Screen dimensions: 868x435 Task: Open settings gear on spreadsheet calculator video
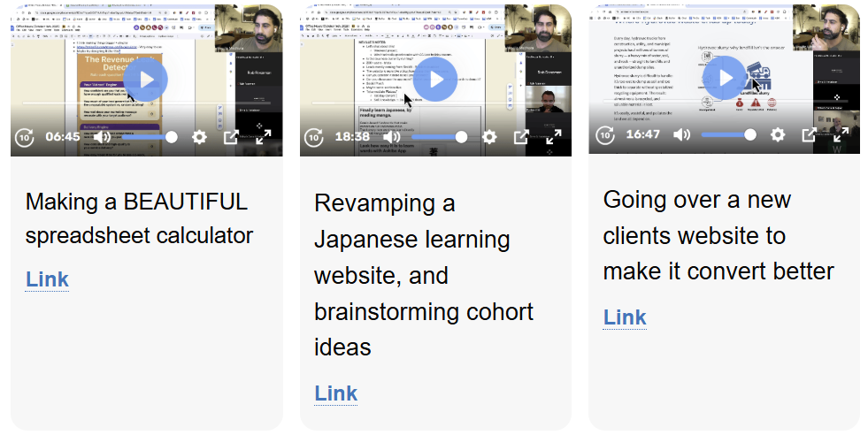pyautogui.click(x=200, y=137)
